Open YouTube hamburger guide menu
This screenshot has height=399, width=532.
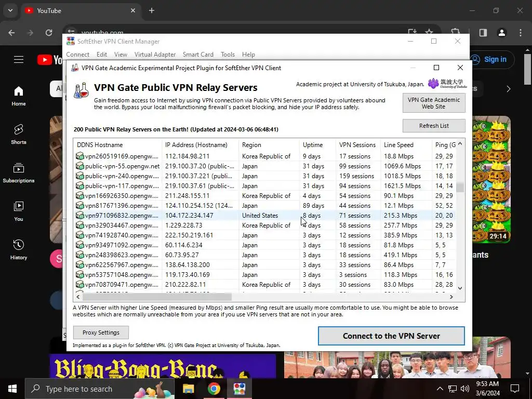point(19,60)
